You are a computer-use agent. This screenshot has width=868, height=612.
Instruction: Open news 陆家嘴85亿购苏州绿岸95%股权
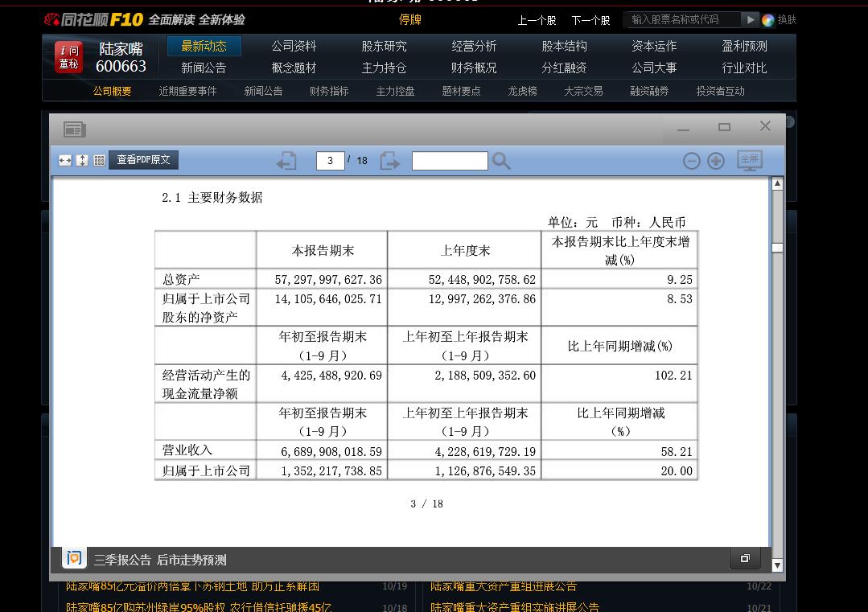pos(199,607)
